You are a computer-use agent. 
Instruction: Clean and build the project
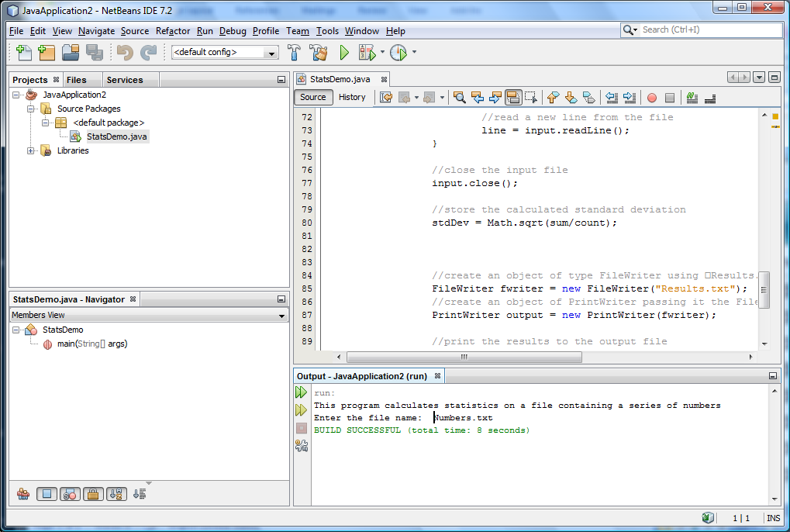point(318,52)
